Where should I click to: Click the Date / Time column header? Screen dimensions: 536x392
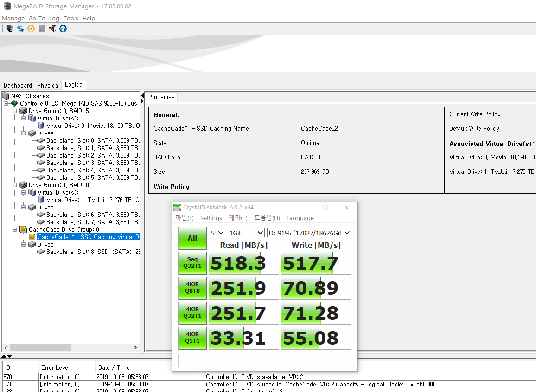[150, 367]
